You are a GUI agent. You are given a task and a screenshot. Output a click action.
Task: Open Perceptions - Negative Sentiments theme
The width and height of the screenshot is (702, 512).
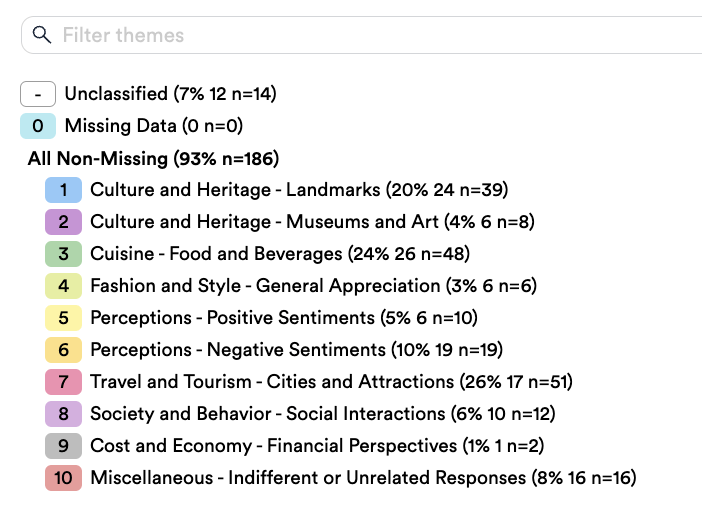pyautogui.click(x=296, y=350)
